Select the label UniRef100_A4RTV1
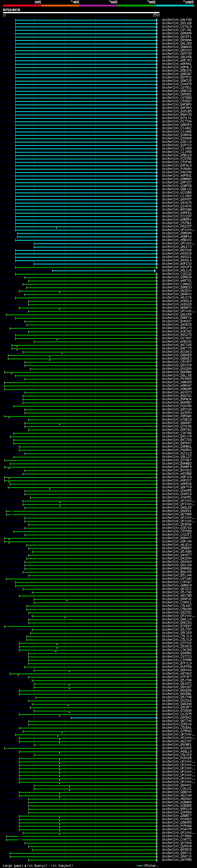 click(177, 281)
